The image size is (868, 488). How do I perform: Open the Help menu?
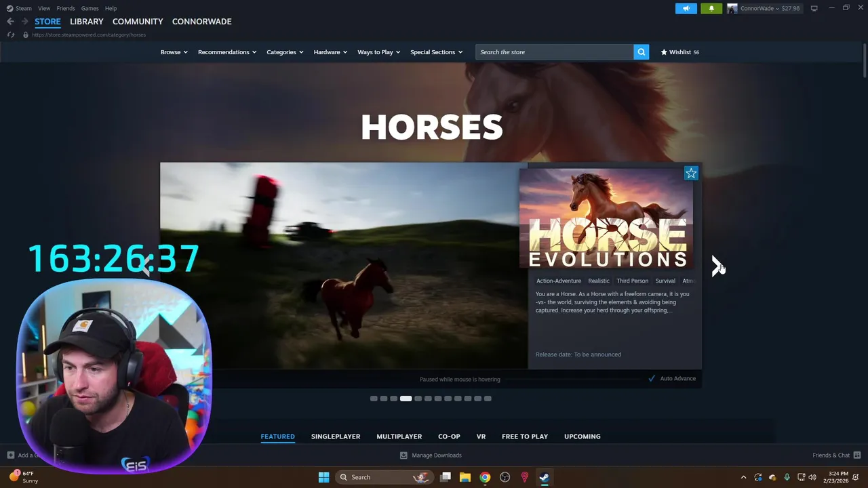coord(111,8)
